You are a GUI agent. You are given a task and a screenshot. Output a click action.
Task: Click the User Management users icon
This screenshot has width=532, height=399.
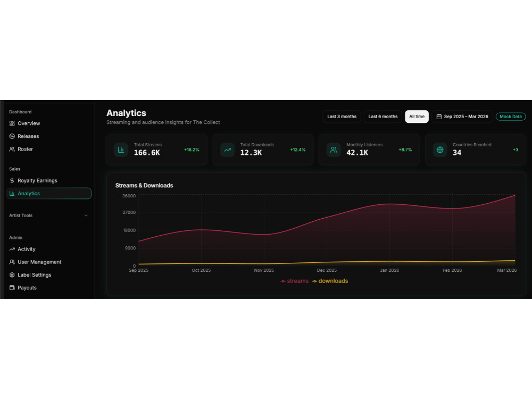[x=12, y=262]
